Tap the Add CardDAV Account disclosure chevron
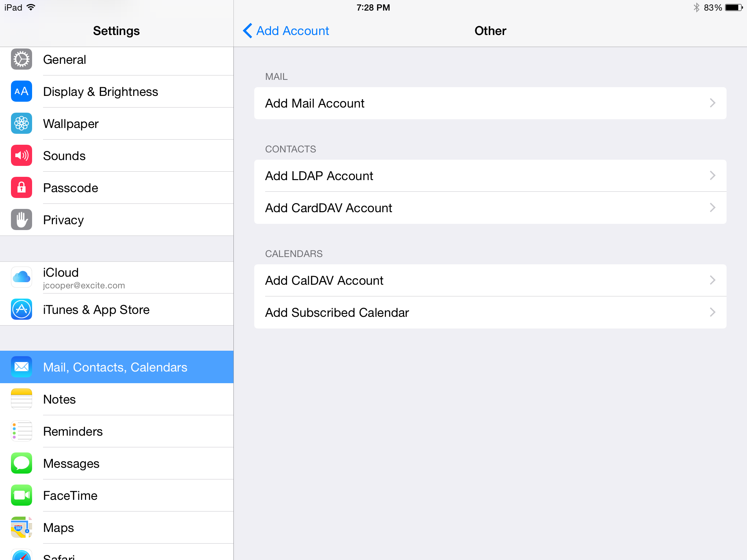Image resolution: width=747 pixels, height=560 pixels. [x=713, y=207]
